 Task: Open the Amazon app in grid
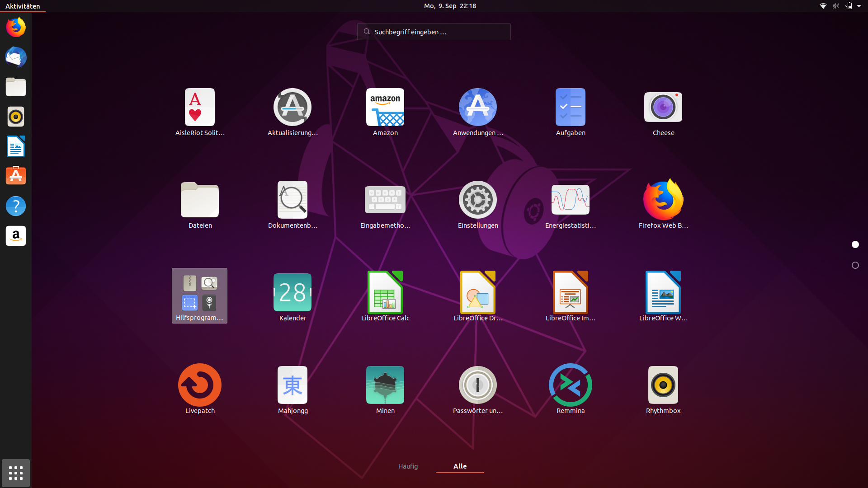(385, 112)
